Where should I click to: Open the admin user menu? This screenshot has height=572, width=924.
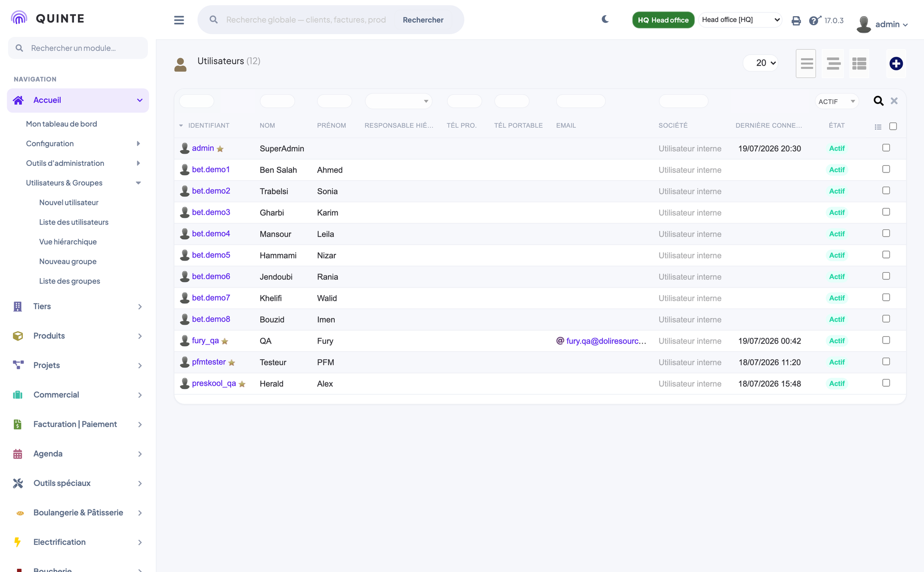[x=882, y=24]
